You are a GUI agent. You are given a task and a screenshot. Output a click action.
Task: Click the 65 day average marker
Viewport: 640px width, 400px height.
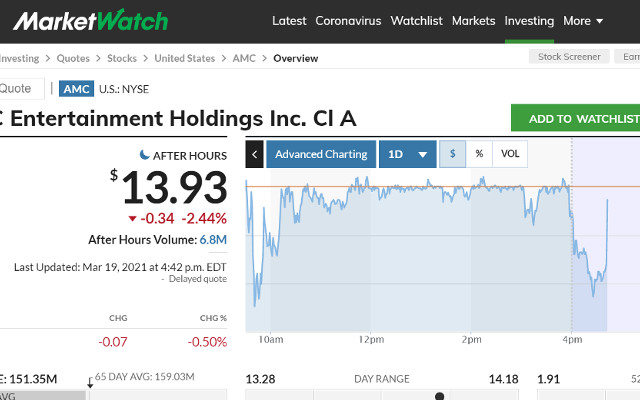89,383
